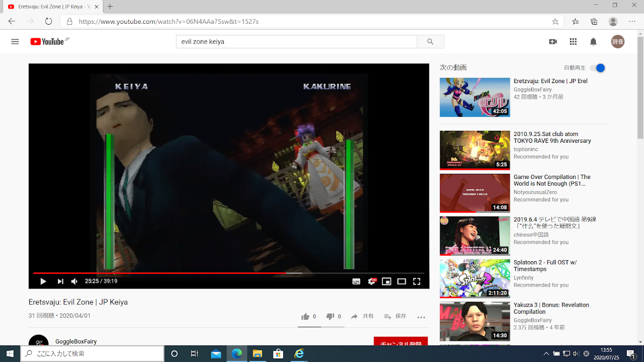Seek along the video progress bar
The image size is (644, 362).
229,273
